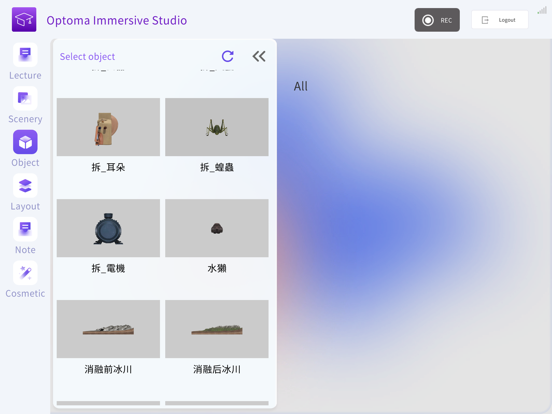Click the Layout label in sidebar
Image resolution: width=552 pixels, height=414 pixels.
click(x=25, y=206)
